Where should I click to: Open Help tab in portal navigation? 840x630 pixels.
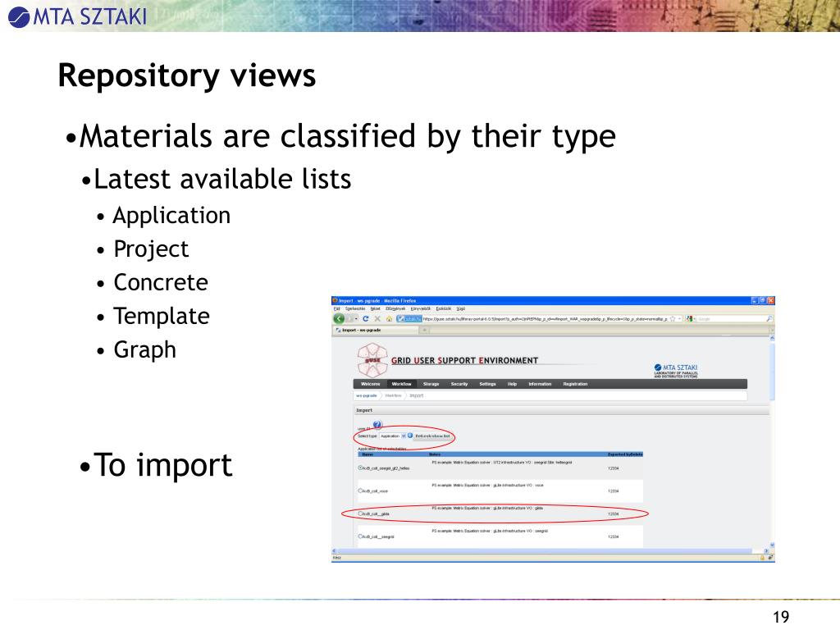pos(512,384)
